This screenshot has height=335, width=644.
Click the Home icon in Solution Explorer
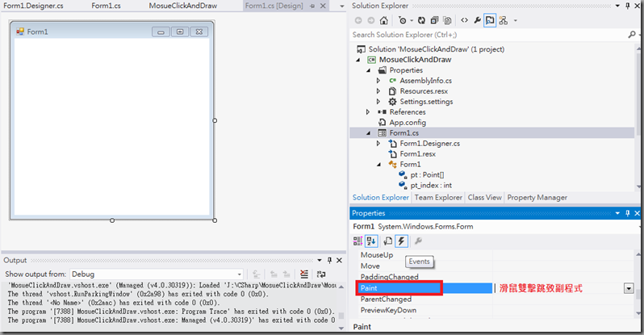pos(383,20)
